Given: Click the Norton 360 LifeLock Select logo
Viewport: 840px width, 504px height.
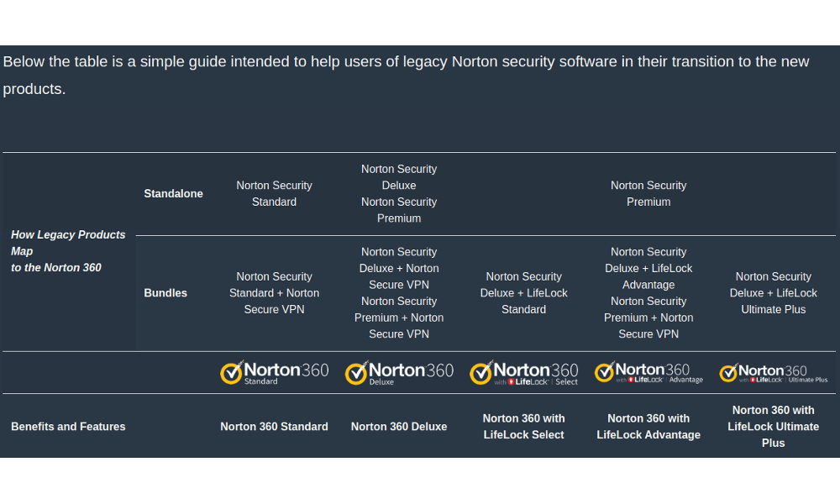Looking at the screenshot, I should [x=524, y=372].
